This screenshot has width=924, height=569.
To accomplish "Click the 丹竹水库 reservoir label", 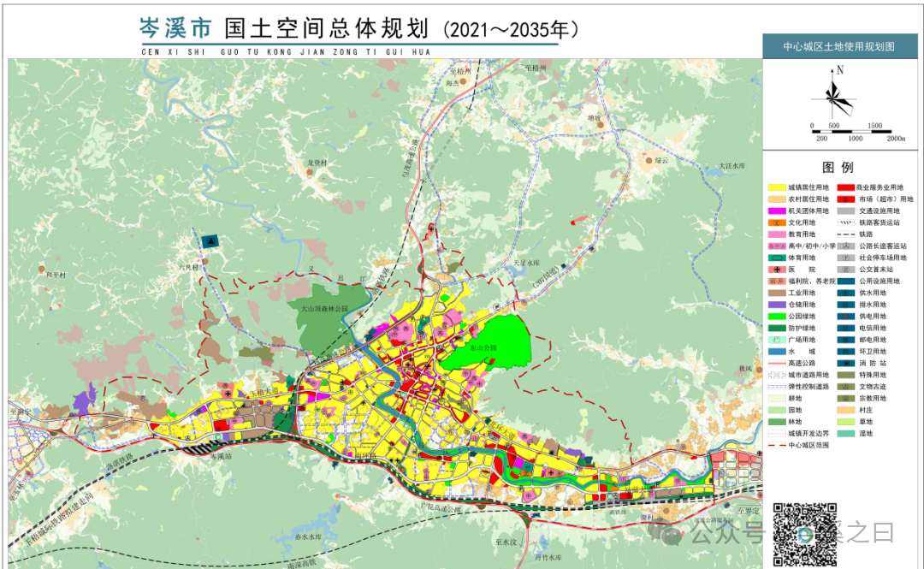I will click(548, 557).
